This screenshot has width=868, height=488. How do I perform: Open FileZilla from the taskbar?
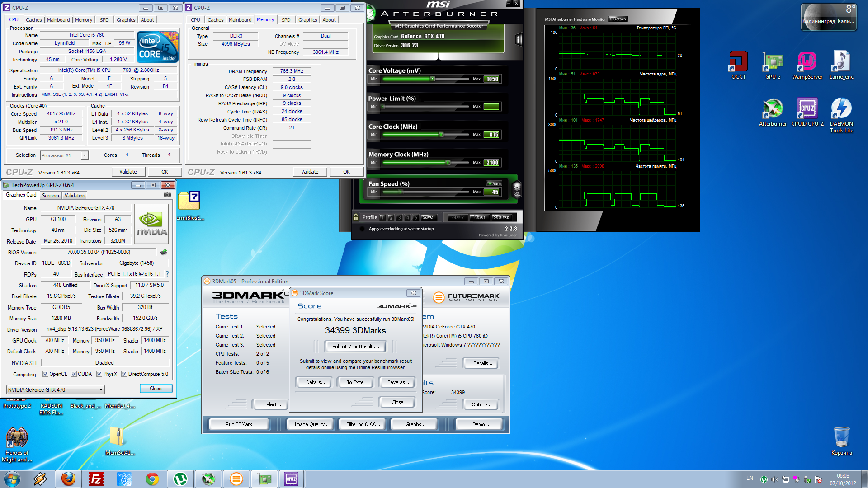pos(96,479)
